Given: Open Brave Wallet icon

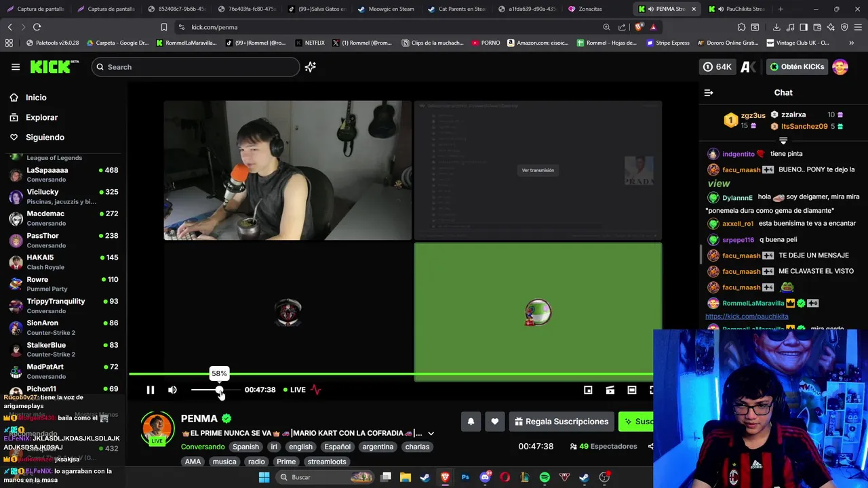Looking at the screenshot, I should tap(817, 27).
